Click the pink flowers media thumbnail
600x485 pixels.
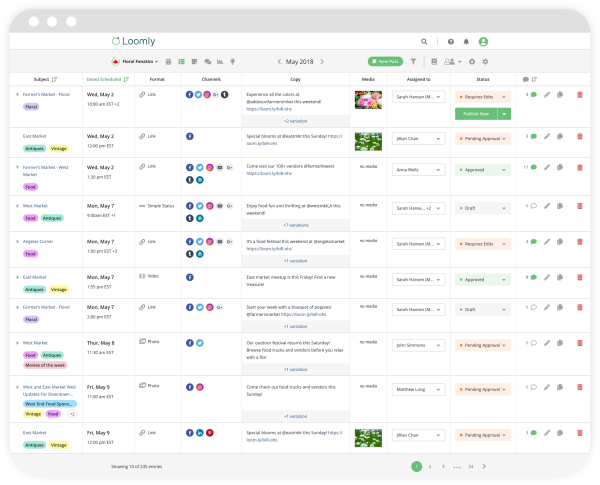pyautogui.click(x=368, y=100)
